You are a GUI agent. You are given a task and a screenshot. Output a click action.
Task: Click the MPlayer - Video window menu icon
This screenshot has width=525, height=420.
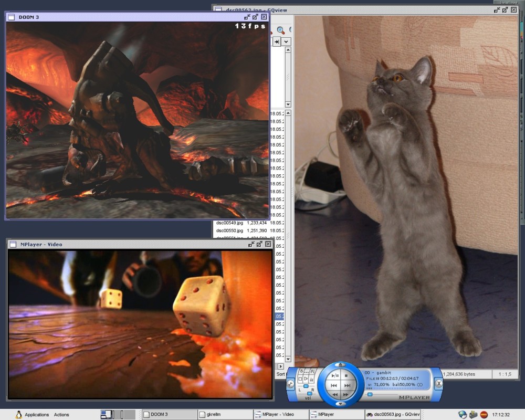(13, 244)
